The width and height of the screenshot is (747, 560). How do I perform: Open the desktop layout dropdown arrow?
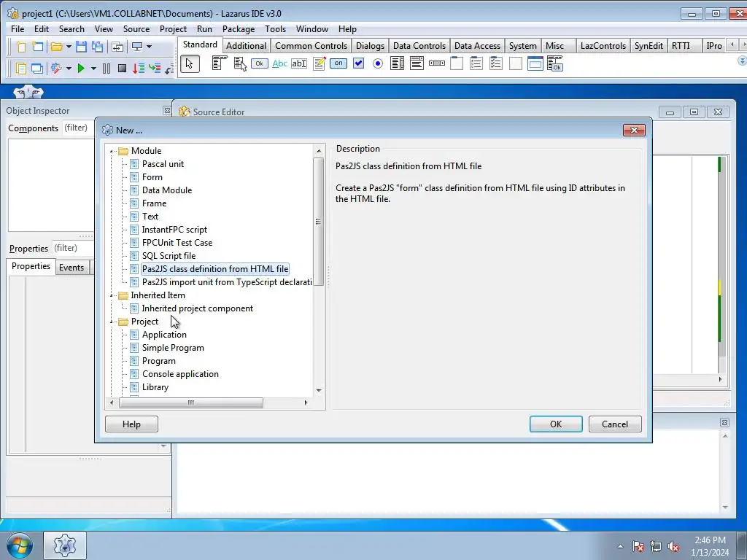149,47
